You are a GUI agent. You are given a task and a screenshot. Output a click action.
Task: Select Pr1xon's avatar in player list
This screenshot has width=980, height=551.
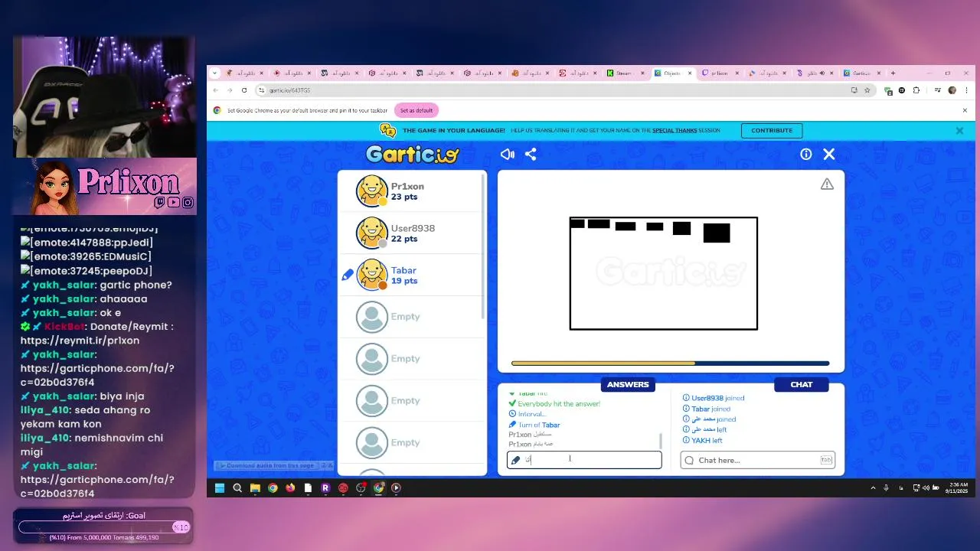point(372,191)
